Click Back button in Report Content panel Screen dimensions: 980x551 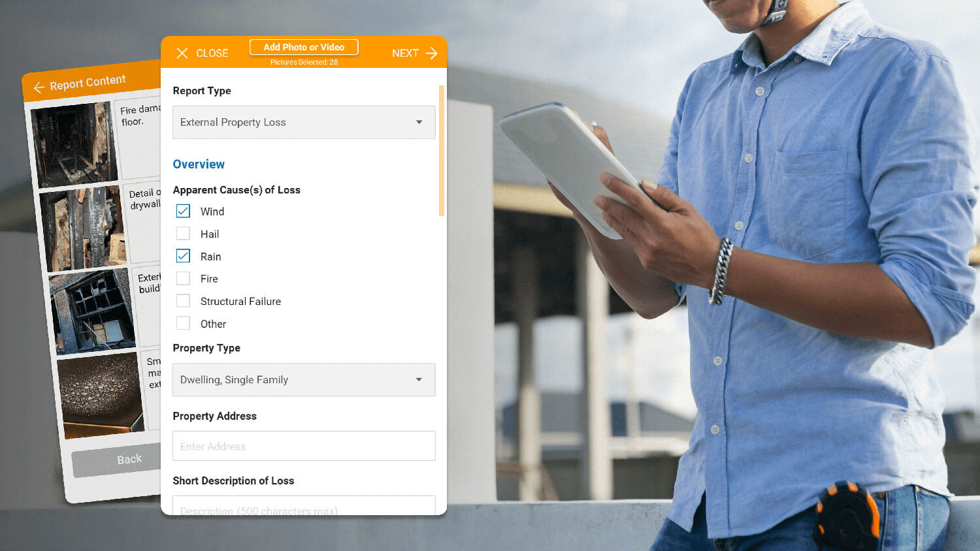[116, 461]
